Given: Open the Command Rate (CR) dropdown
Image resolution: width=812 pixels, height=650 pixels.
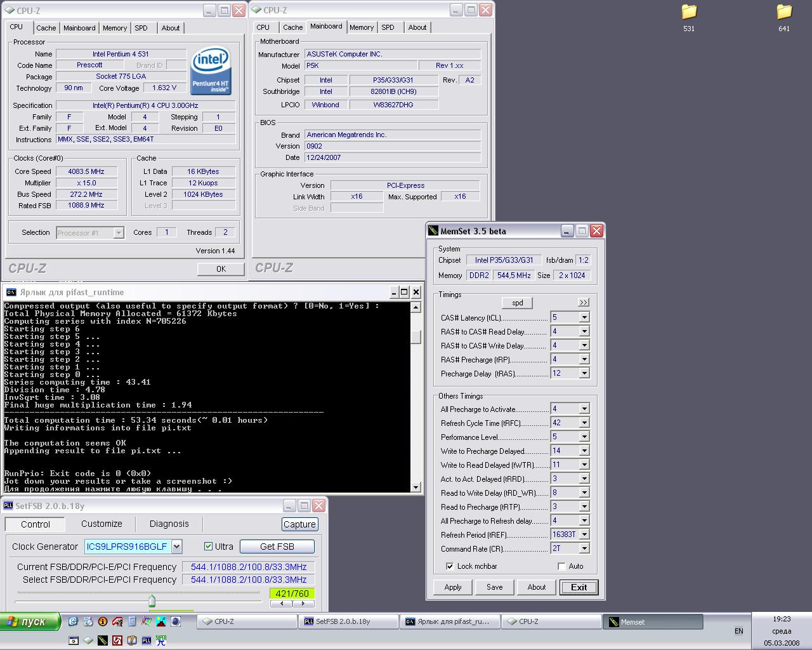Looking at the screenshot, I should tap(584, 548).
